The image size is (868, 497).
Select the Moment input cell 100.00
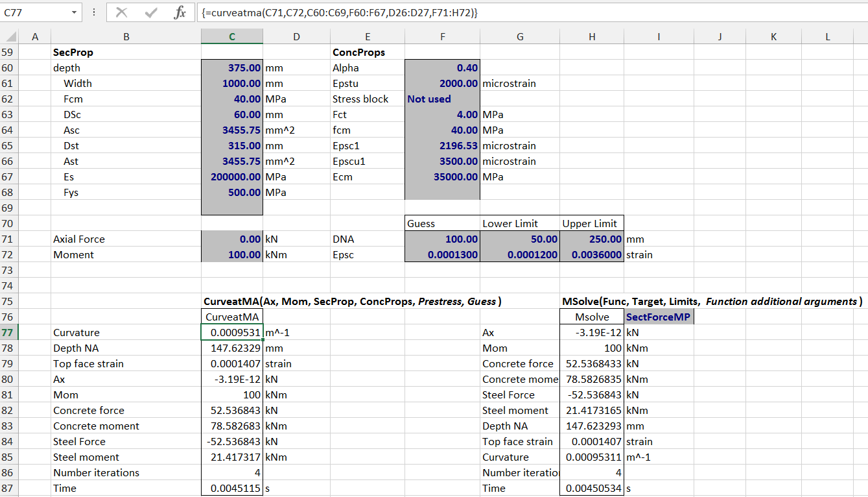pyautogui.click(x=232, y=255)
